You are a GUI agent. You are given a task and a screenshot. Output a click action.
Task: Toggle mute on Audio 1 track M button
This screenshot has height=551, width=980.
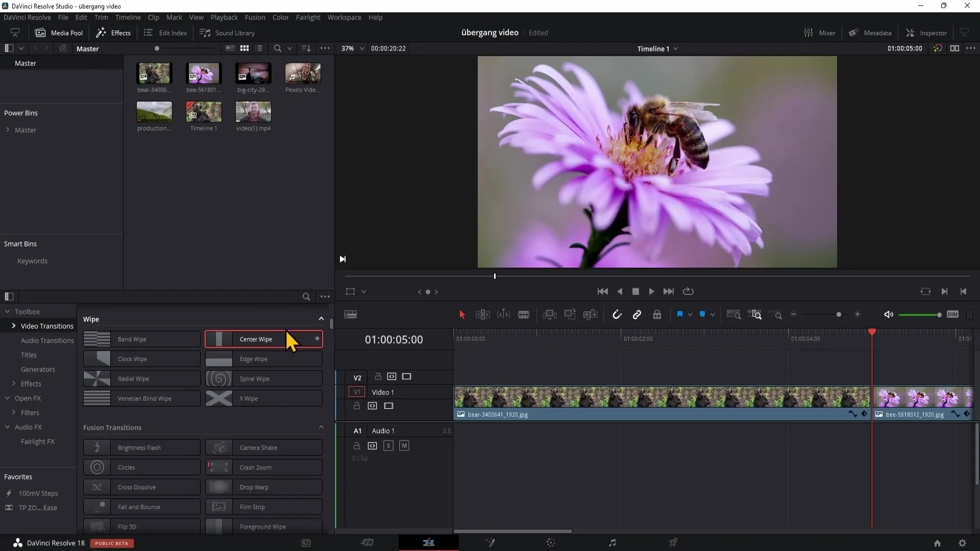pyautogui.click(x=404, y=445)
